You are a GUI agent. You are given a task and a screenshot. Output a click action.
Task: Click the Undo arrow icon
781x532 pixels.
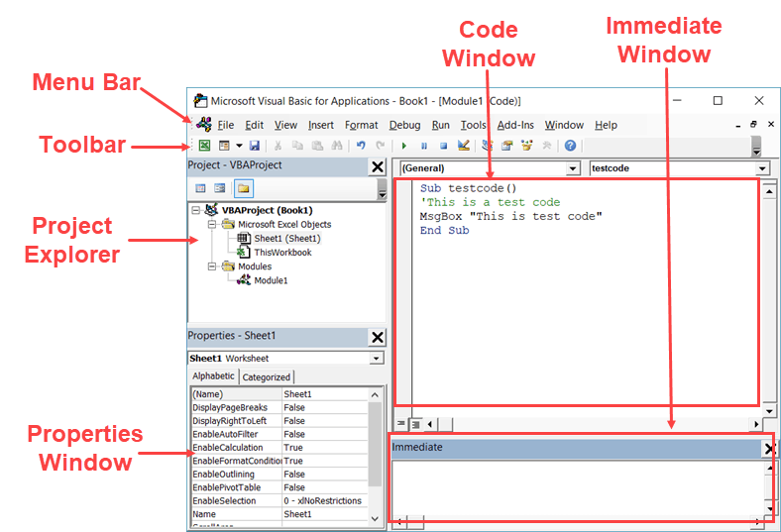(361, 146)
